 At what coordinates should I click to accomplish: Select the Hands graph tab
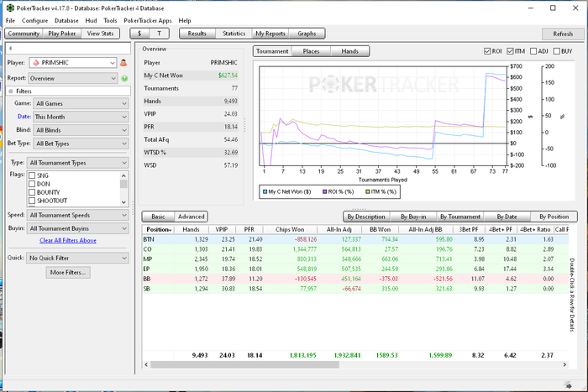[x=350, y=51]
